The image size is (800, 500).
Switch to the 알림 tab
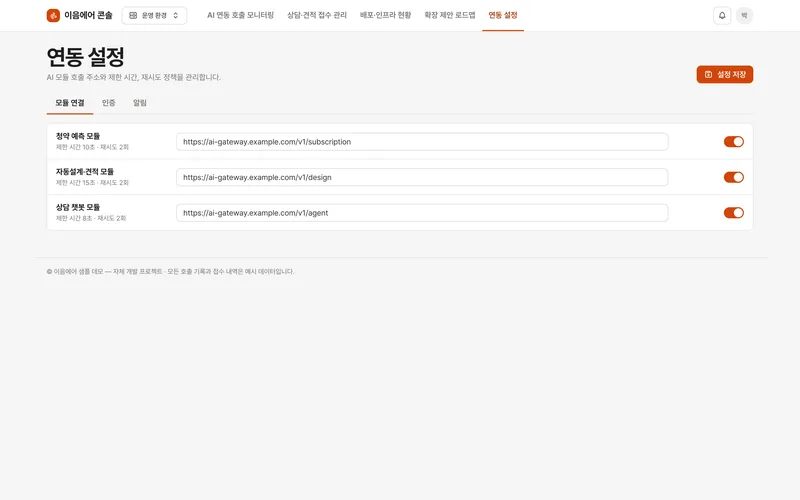pyautogui.click(x=140, y=103)
